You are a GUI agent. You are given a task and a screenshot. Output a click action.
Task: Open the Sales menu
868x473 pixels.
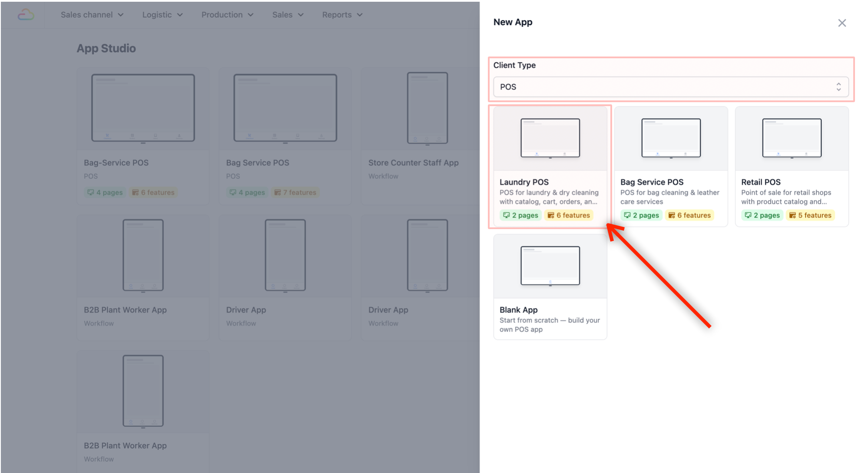tap(288, 15)
